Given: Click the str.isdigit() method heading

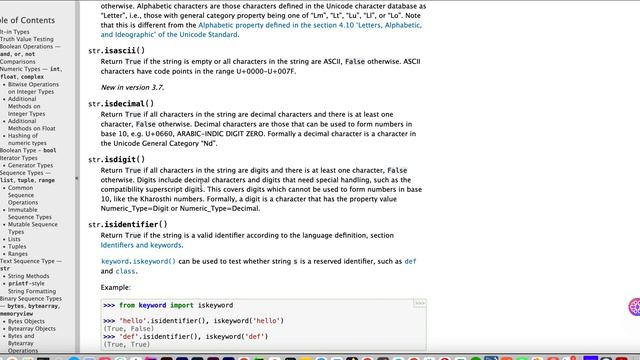Looking at the screenshot, I should click(117, 159).
